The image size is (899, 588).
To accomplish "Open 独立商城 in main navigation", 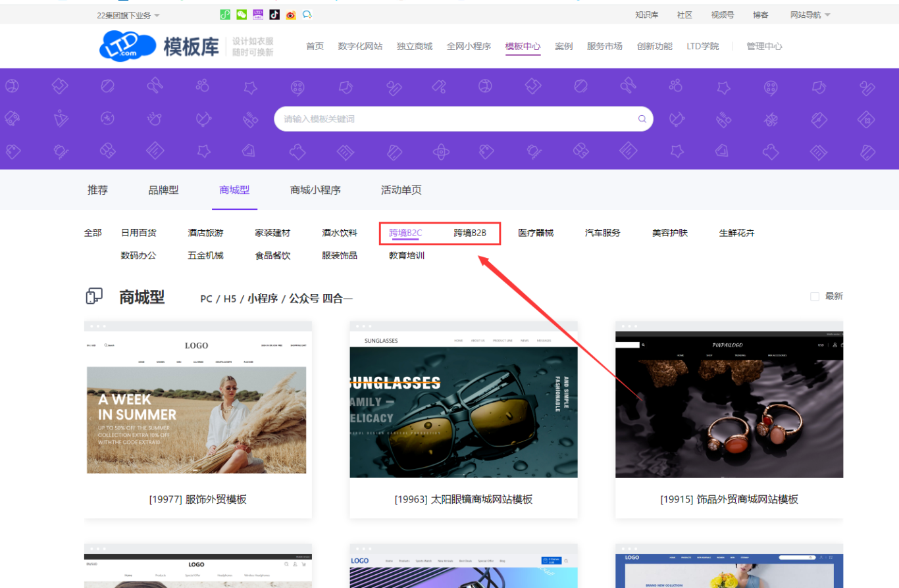I will 415,46.
